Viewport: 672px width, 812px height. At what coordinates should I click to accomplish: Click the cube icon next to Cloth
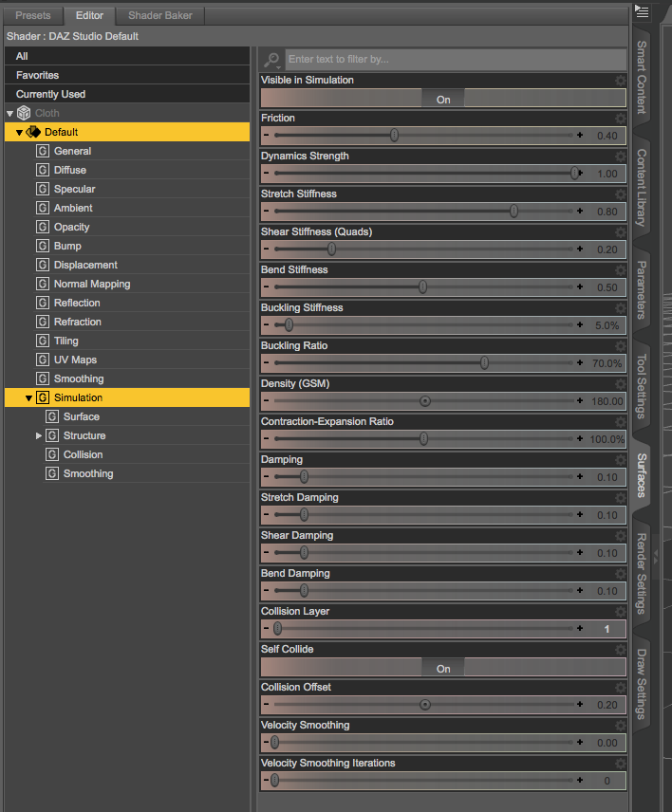pyautogui.click(x=24, y=112)
